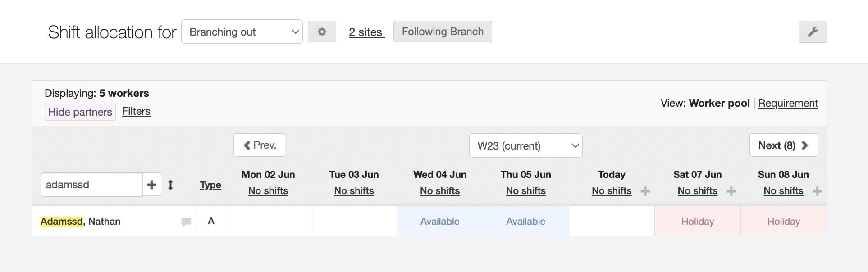Select the Wed 04 Jun Available cell
Viewport: 868px width, 272px height.
tap(439, 222)
